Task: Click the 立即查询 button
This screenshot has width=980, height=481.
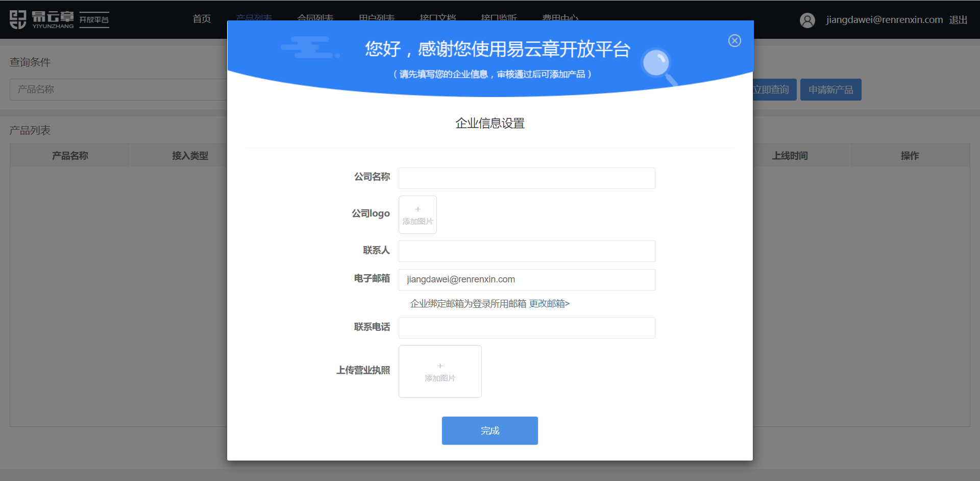Action: [774, 90]
